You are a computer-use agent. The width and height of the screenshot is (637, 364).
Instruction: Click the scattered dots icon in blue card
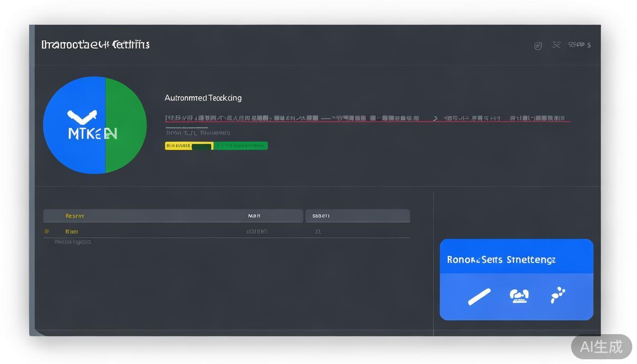[558, 295]
